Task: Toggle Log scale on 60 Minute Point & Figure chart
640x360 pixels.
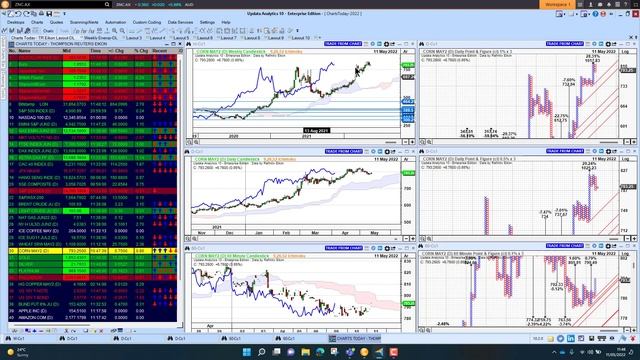Action: 625,253
